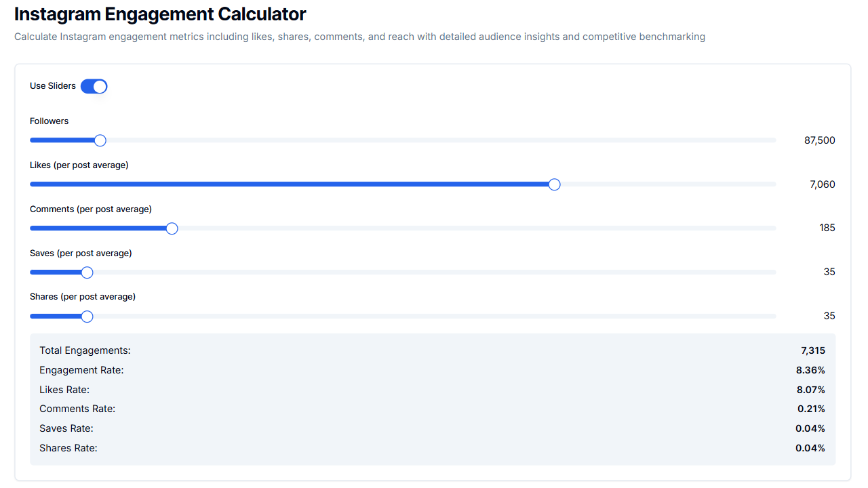Screen dimensions: 868x488
Task: Click the Instagram Engagement Calculator heading
Action: pos(159,14)
